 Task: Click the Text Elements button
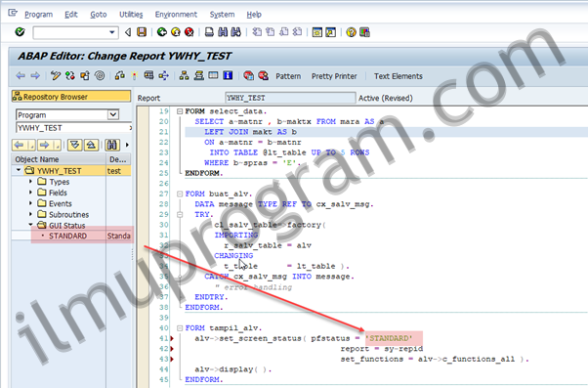tap(399, 76)
